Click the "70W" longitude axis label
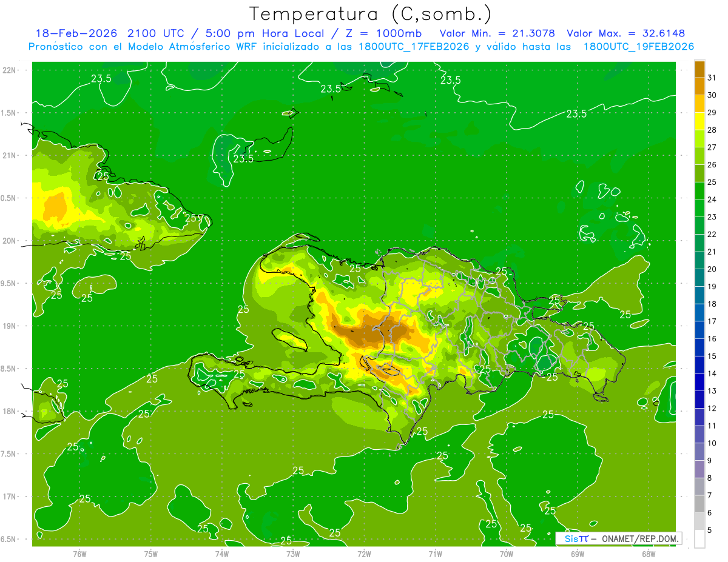The width and height of the screenshot is (728, 562). point(506,554)
